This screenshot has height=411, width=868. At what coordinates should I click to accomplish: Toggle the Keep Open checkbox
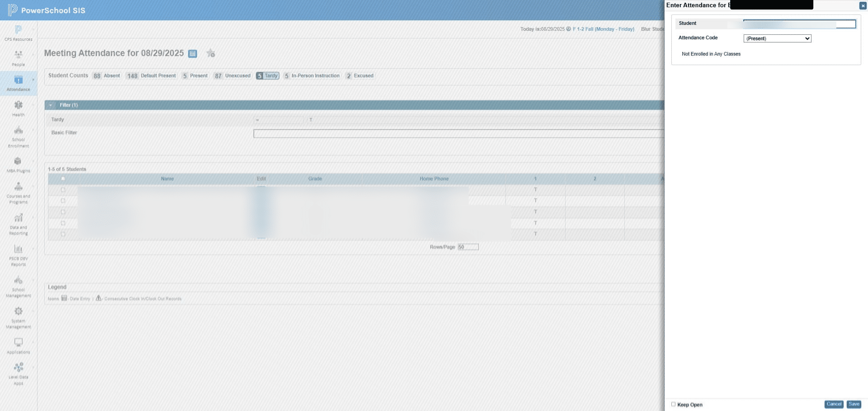(673, 404)
